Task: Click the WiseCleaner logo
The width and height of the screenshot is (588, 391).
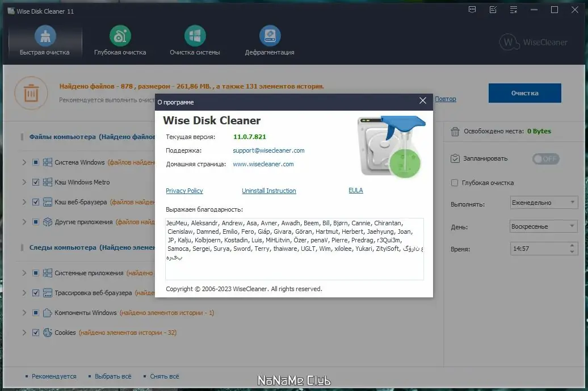Action: (534, 43)
